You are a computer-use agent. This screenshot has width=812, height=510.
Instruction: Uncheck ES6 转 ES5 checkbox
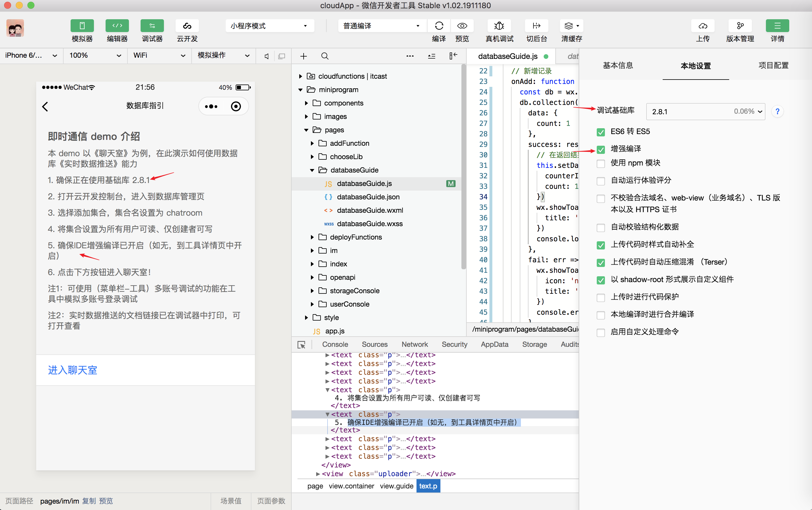[x=601, y=132]
